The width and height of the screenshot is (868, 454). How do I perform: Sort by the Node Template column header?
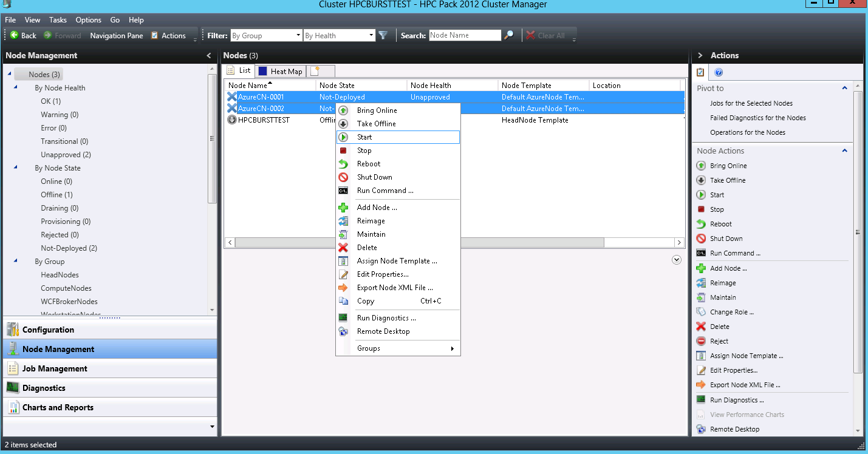tap(543, 86)
